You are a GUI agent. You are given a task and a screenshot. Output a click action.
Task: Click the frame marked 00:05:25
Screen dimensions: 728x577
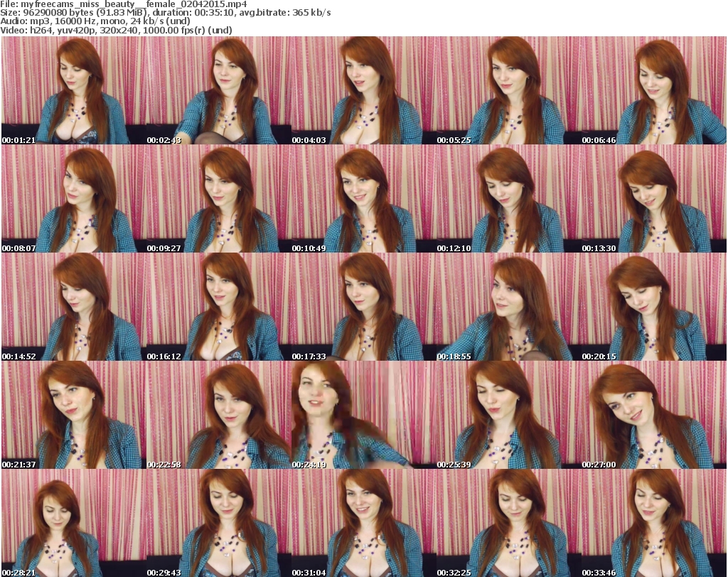[x=509, y=90]
